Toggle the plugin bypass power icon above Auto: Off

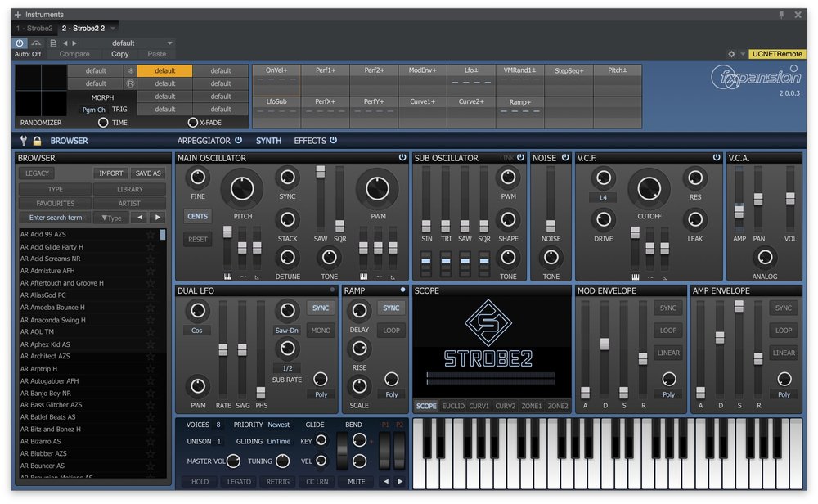[x=20, y=43]
